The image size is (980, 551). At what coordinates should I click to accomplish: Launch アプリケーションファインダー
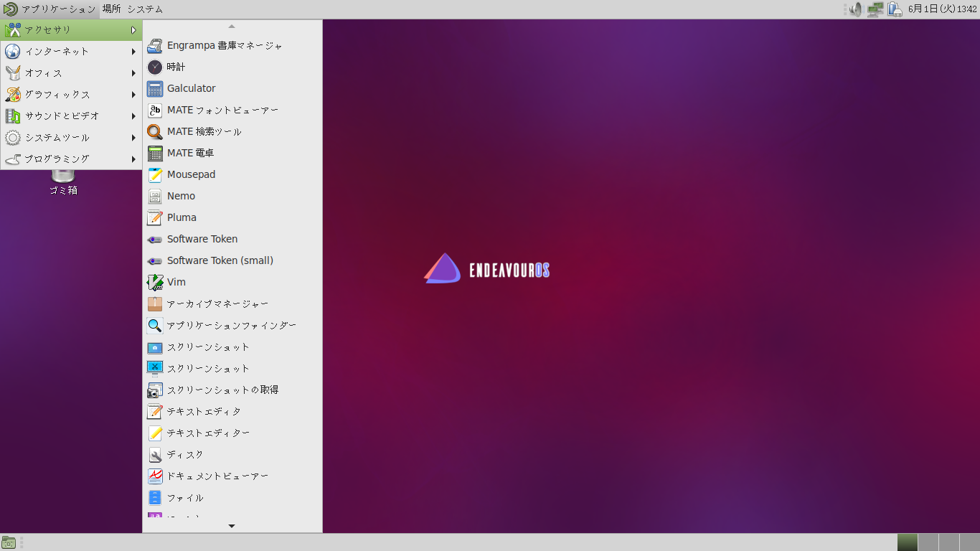pyautogui.click(x=232, y=325)
